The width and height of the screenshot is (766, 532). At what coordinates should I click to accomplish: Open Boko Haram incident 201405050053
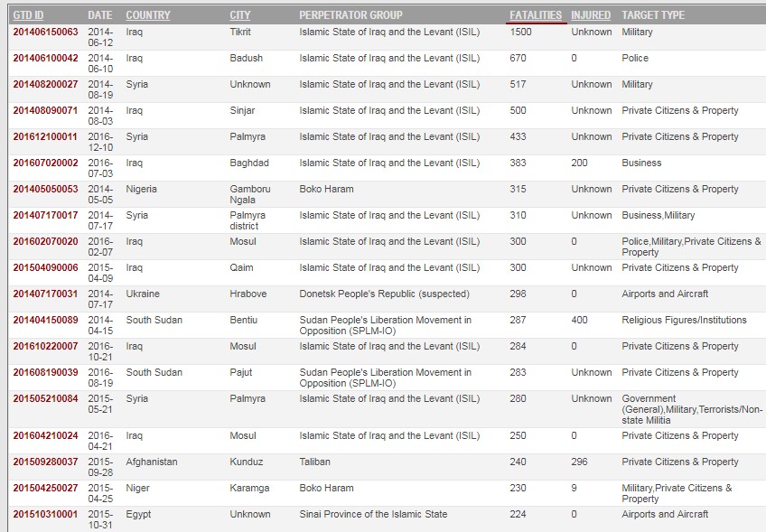click(45, 190)
